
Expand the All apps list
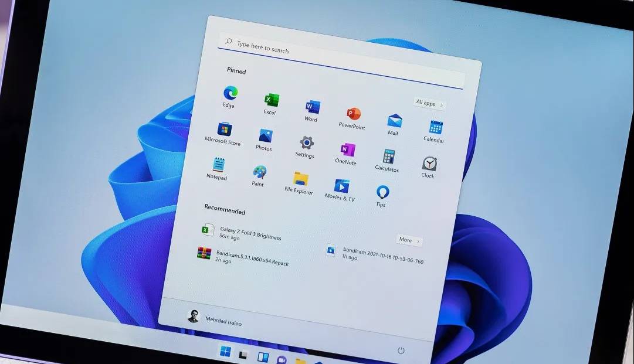click(429, 104)
